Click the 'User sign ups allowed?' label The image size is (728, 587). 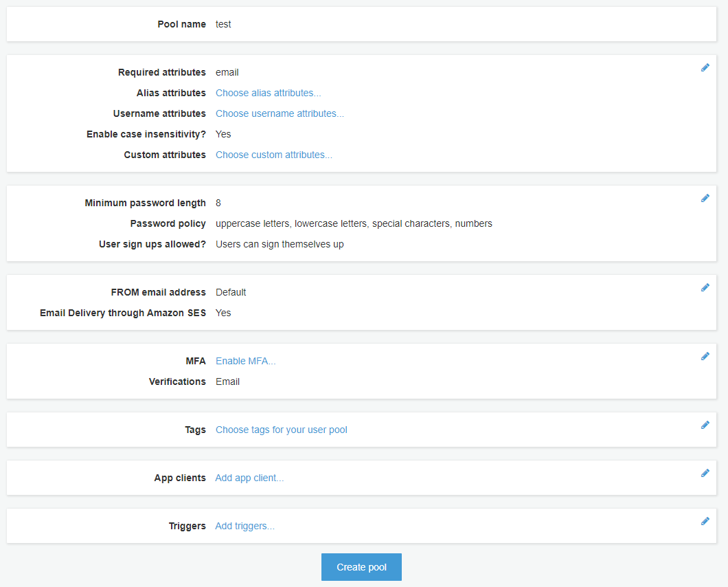(152, 245)
